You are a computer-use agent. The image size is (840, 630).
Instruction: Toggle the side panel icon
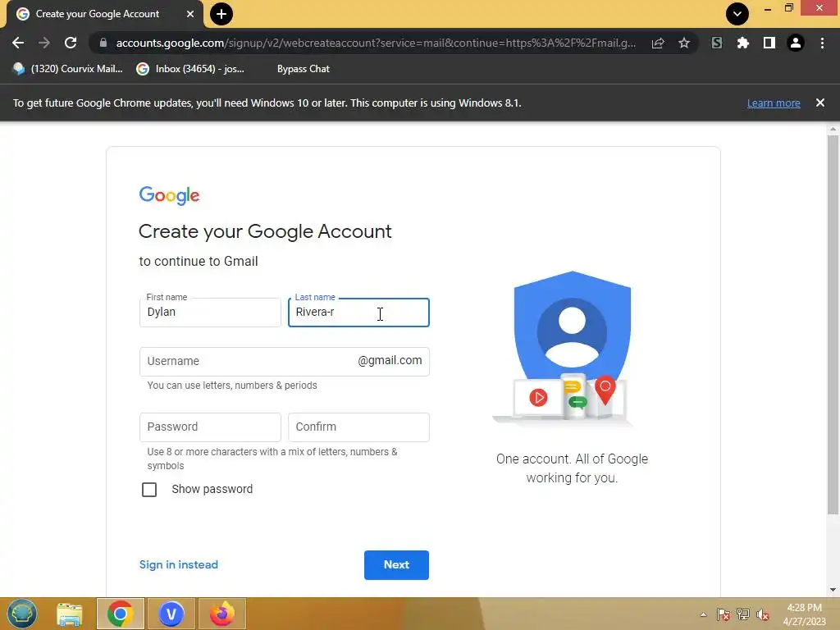coord(769,43)
